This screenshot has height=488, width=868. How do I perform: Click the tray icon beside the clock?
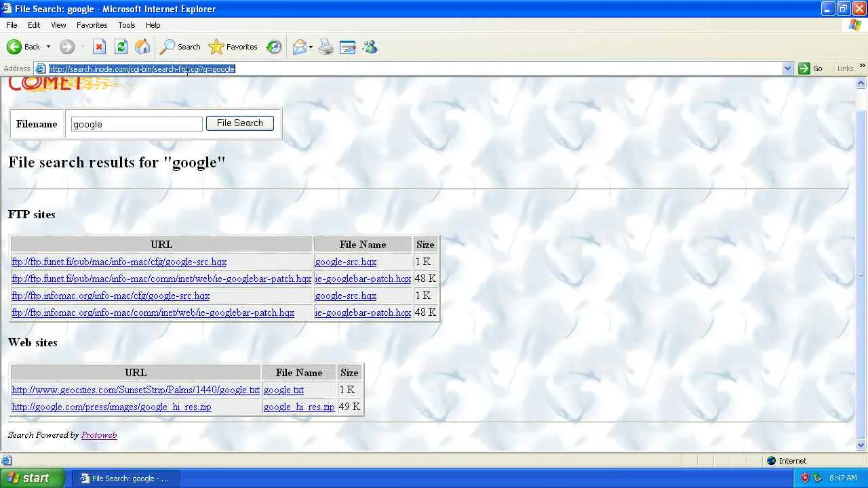click(818, 478)
